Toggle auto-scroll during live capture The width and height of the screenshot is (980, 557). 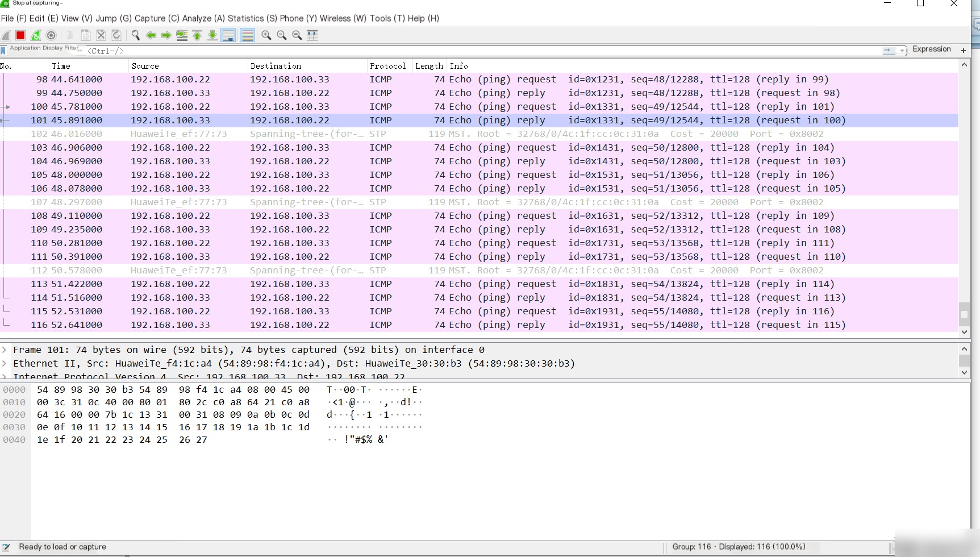coord(228,35)
